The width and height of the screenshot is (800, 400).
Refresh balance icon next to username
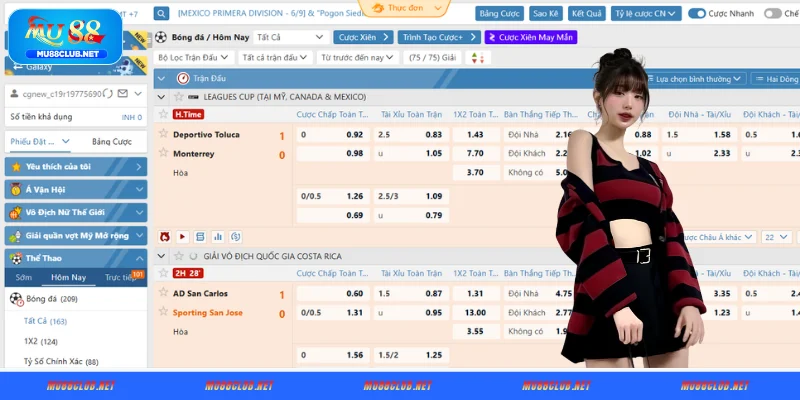(108, 93)
